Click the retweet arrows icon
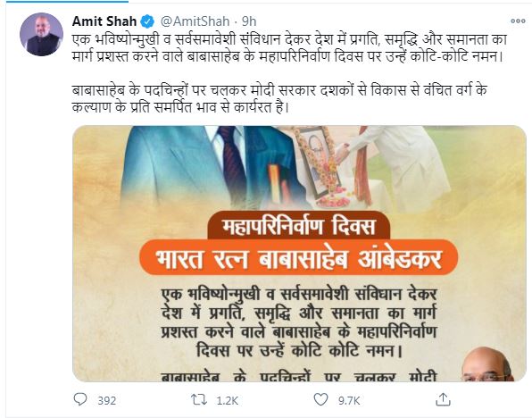 point(199,399)
